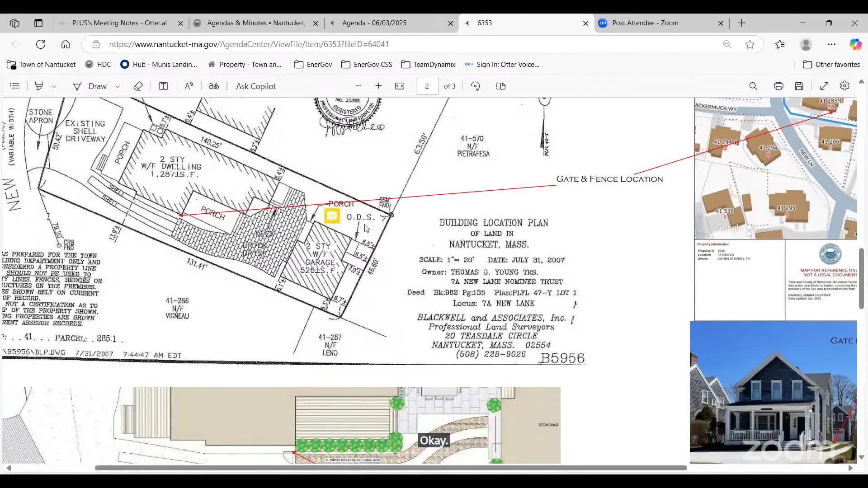
Task: Expand Other favorites folder
Action: tap(831, 65)
